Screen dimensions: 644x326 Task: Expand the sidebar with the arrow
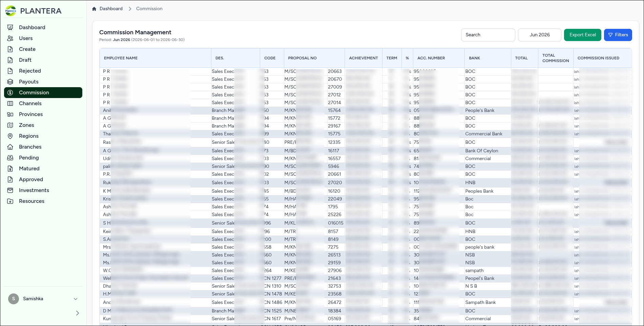tap(77, 313)
